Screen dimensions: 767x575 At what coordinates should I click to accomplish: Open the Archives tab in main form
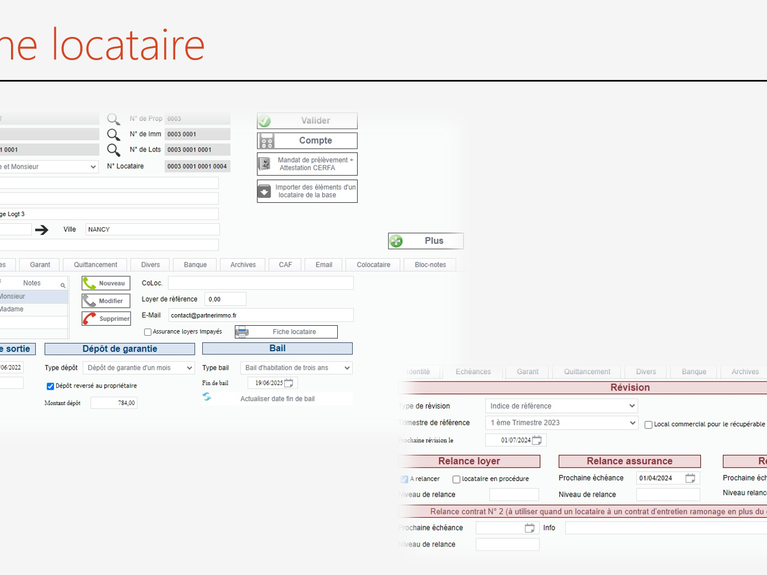[x=243, y=265]
